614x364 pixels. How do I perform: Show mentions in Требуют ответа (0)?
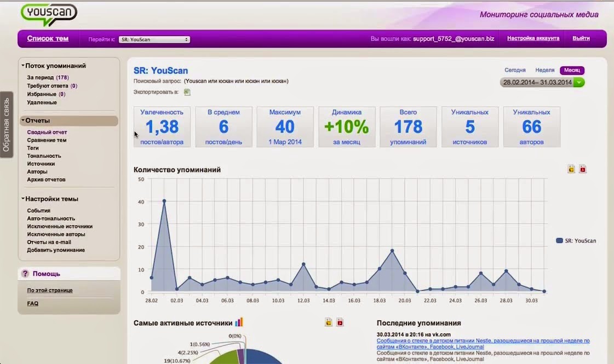coord(52,86)
